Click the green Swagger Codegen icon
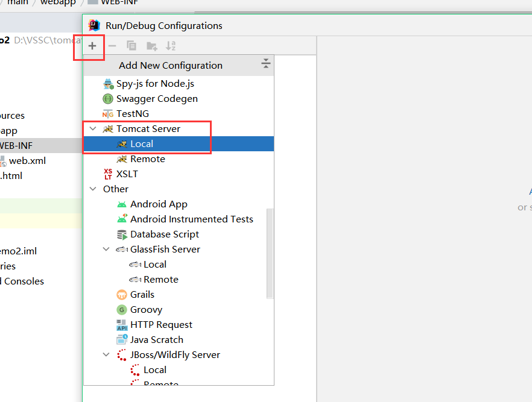This screenshot has width=532, height=402. click(107, 99)
